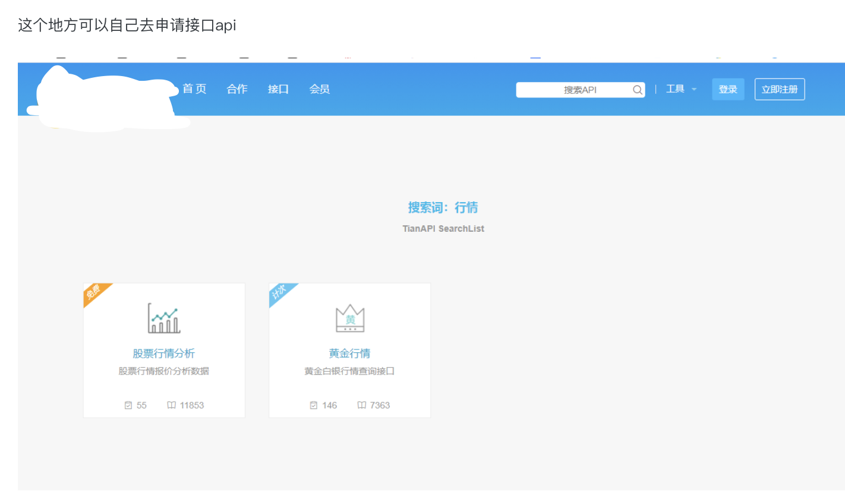Click the 立即注册 button

click(x=780, y=89)
